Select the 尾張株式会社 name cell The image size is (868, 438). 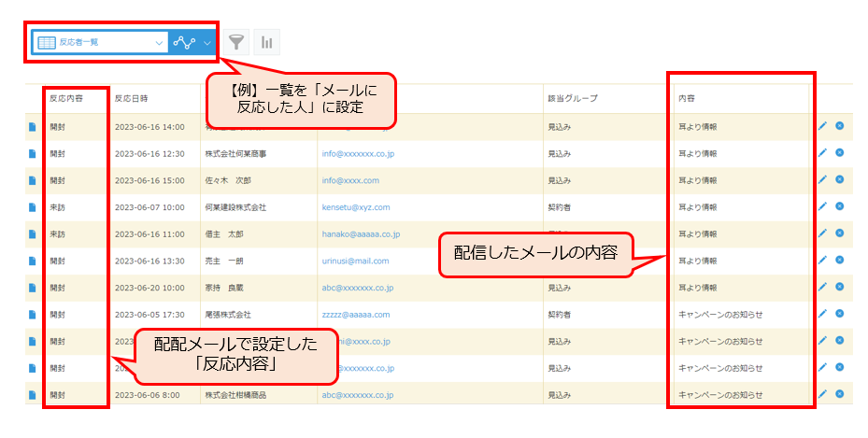pos(228,315)
